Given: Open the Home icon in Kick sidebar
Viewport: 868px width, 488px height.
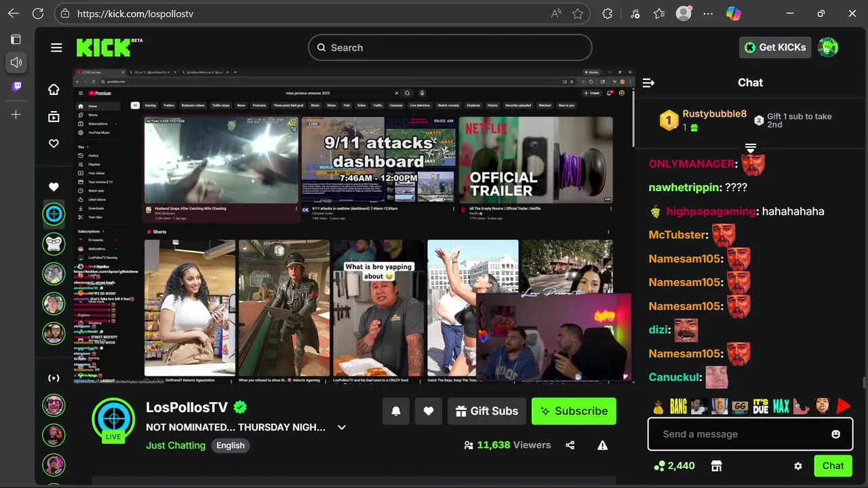Looking at the screenshot, I should click(54, 89).
